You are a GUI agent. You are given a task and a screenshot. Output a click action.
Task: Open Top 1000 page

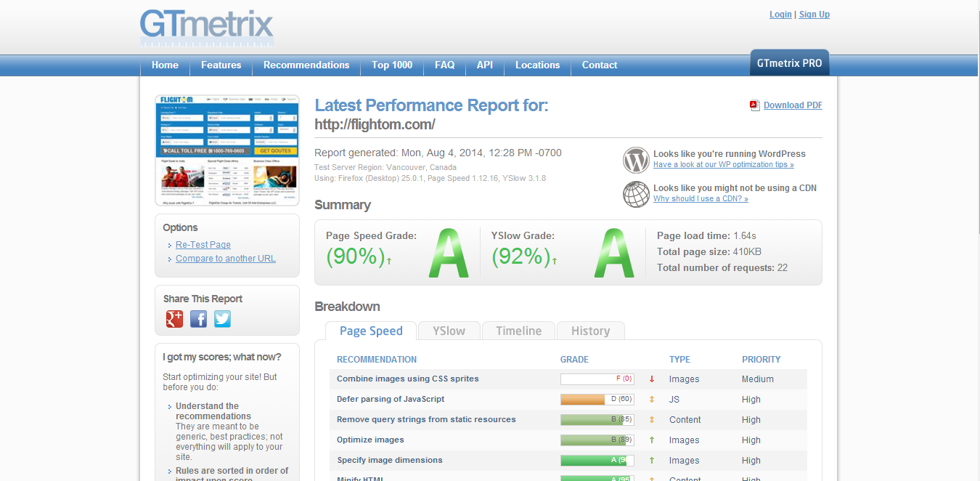click(392, 65)
